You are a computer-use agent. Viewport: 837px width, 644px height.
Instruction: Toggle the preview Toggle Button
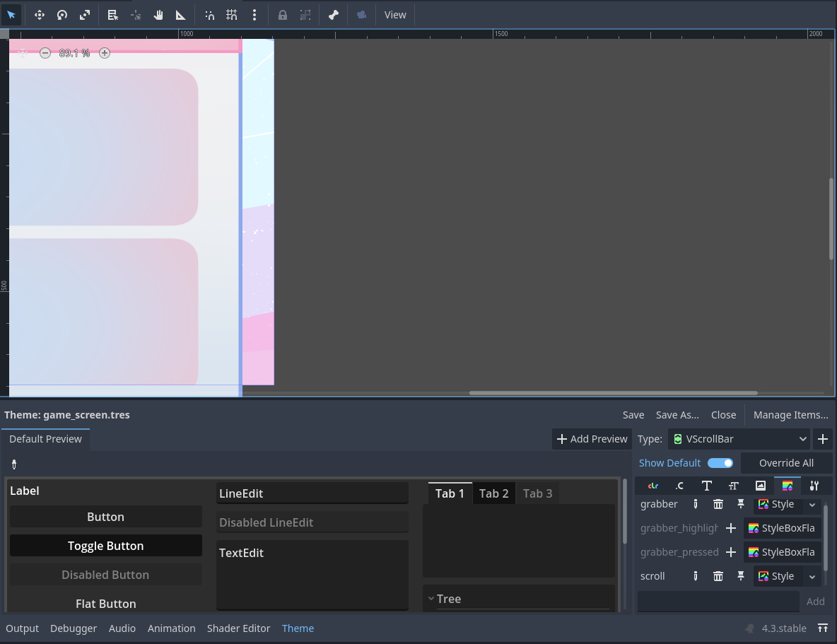[x=106, y=546]
